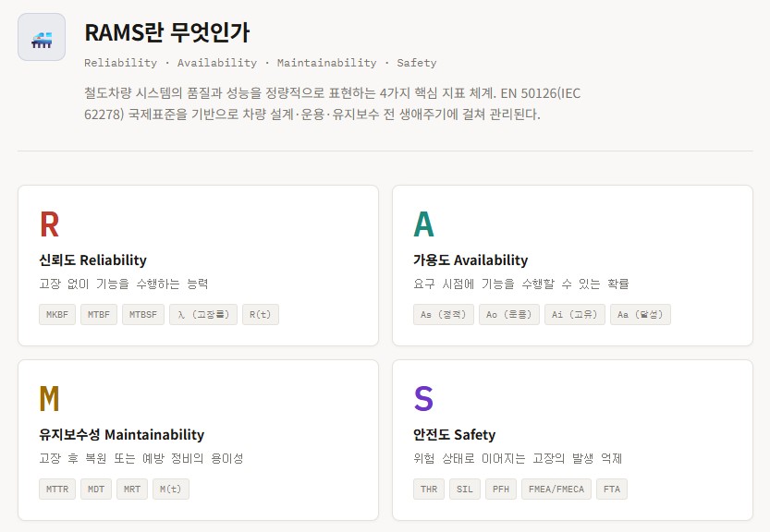Select the Ai (고유) tag
Viewport: 770px width, 532px height.
coord(575,315)
